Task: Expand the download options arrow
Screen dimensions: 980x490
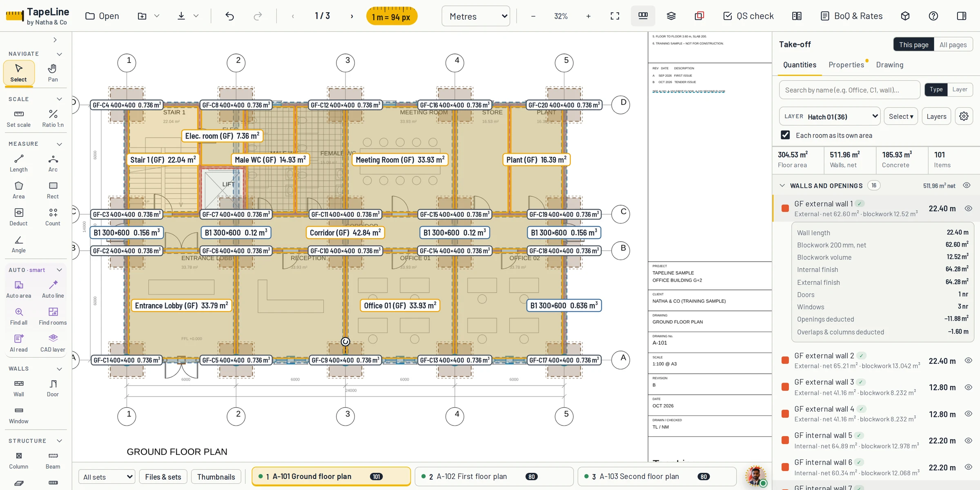Action: click(x=196, y=16)
